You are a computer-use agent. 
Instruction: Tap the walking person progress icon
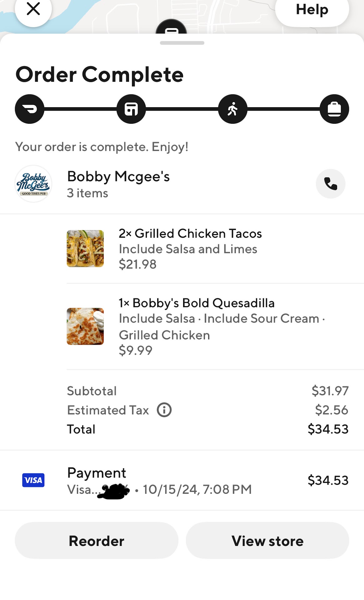(233, 109)
